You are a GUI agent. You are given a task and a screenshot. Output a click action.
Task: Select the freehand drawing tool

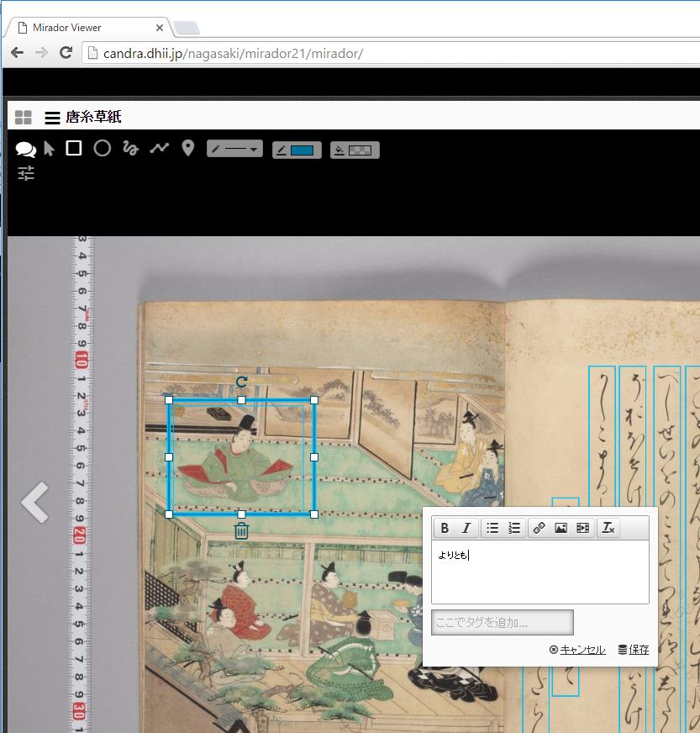tap(131, 148)
